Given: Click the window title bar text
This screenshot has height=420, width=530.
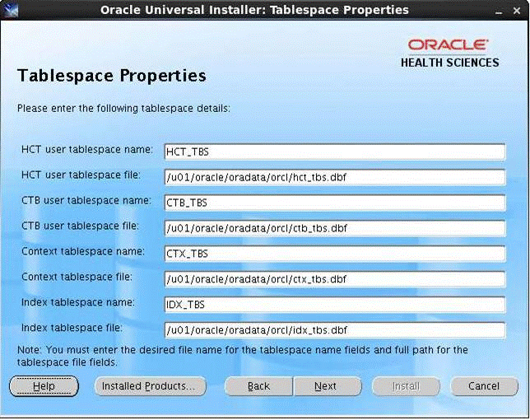Looking at the screenshot, I should pyautogui.click(x=254, y=10).
